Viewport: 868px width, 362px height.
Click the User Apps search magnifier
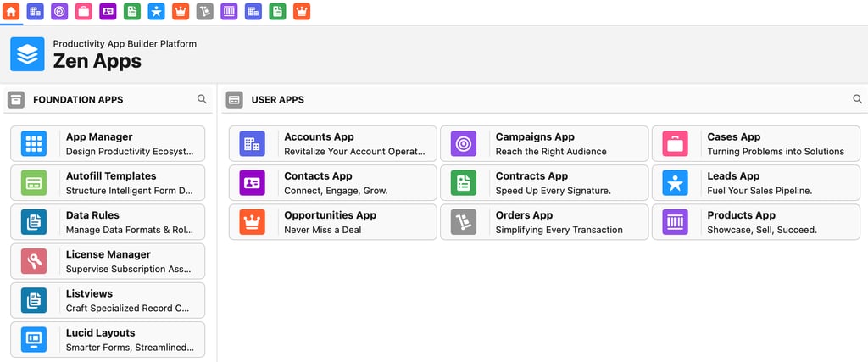click(857, 99)
